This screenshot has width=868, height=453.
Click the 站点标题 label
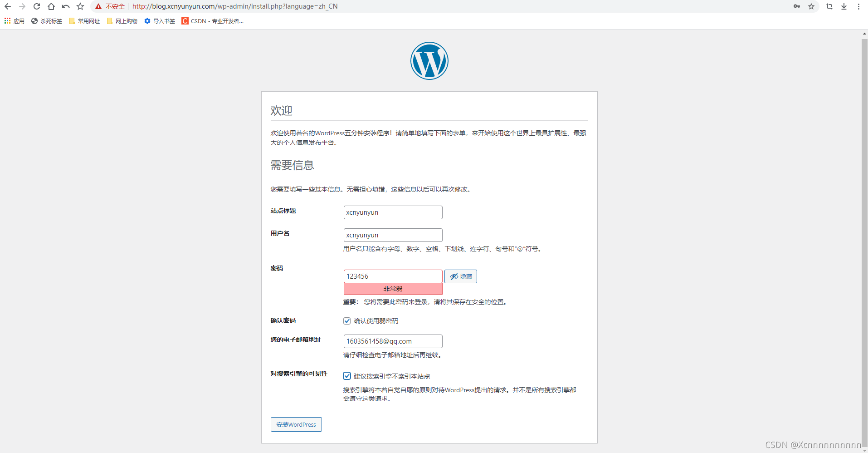(x=283, y=211)
